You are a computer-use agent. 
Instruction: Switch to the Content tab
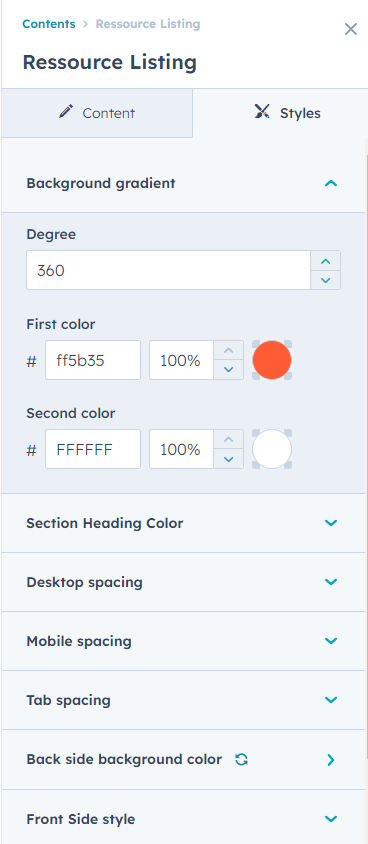[x=97, y=113]
